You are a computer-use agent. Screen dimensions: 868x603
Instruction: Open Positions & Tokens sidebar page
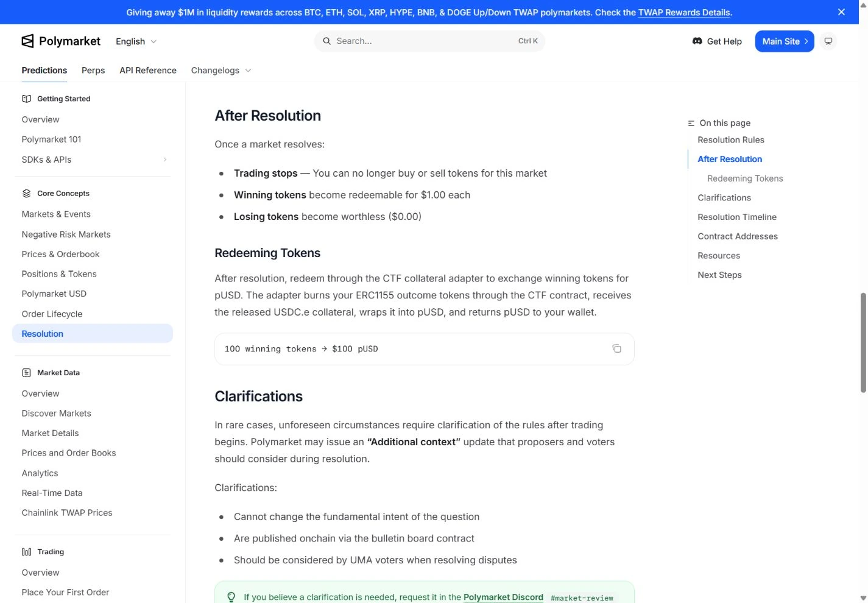pyautogui.click(x=59, y=274)
